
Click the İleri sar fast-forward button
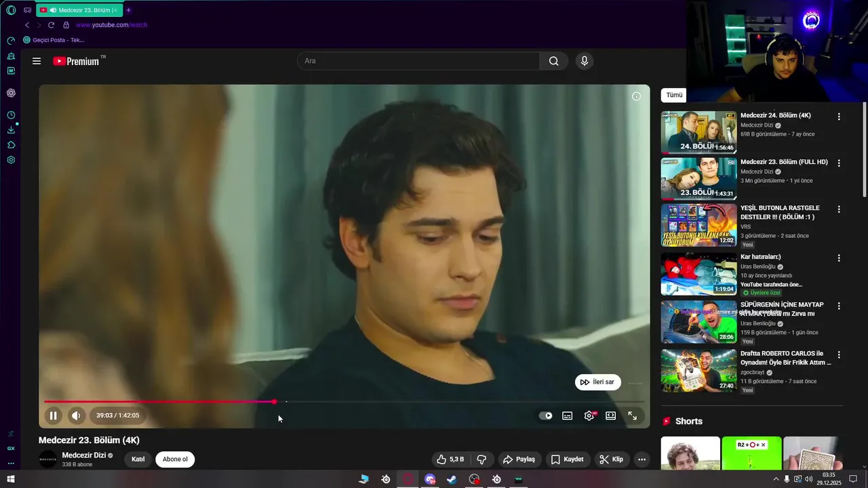tap(597, 382)
